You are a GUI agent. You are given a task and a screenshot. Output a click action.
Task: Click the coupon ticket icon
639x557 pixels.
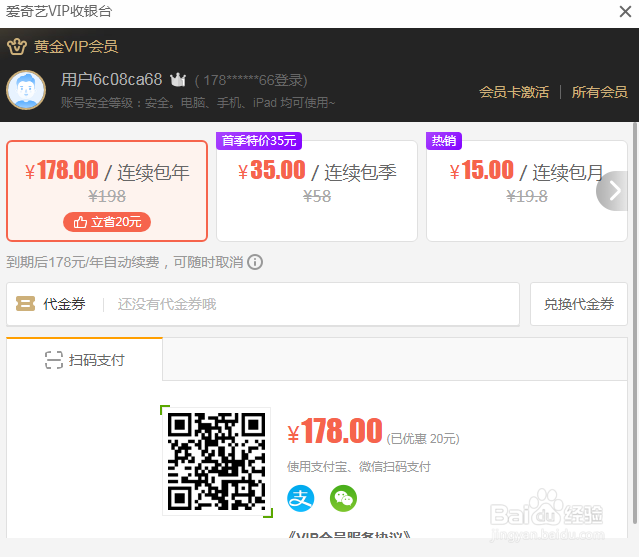tap(25, 304)
